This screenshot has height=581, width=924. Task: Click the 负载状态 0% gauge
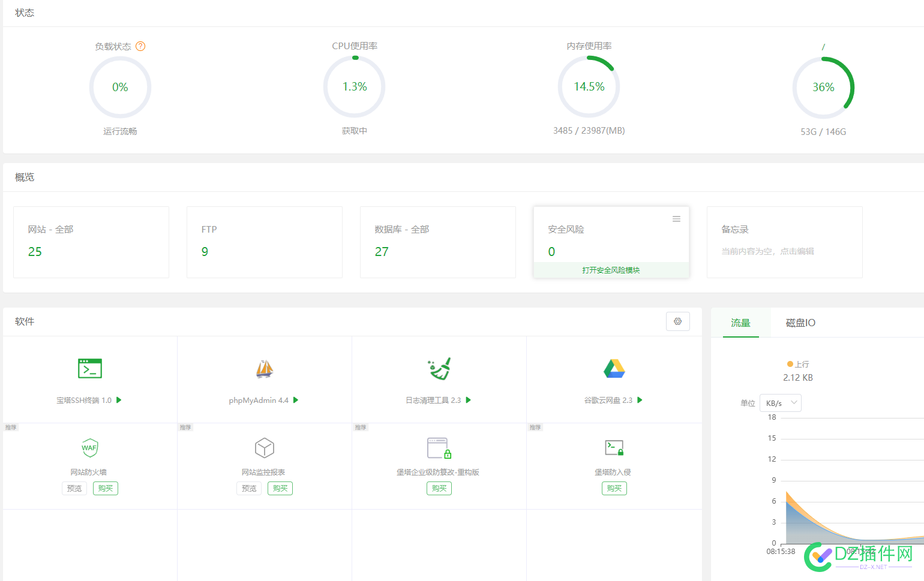[x=120, y=87]
